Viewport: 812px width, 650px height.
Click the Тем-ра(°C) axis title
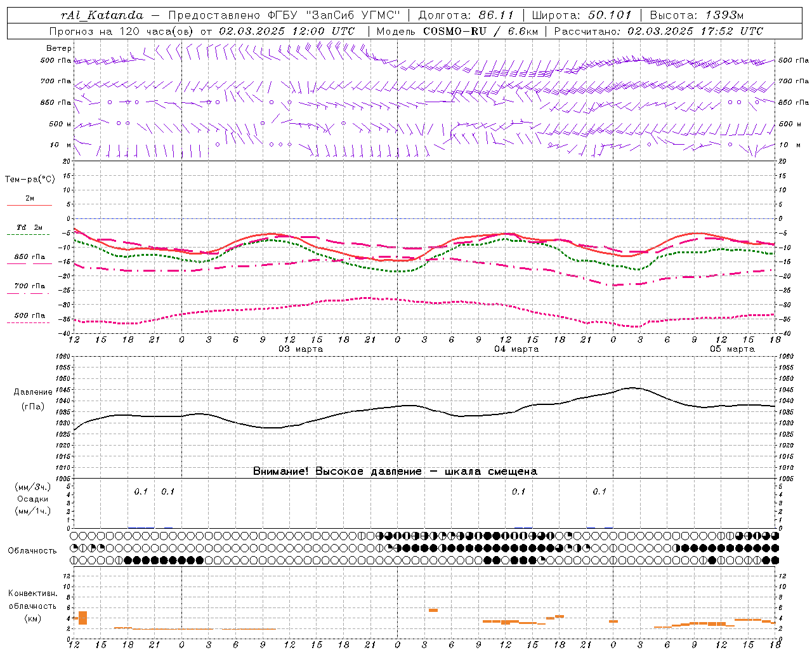tap(30, 180)
